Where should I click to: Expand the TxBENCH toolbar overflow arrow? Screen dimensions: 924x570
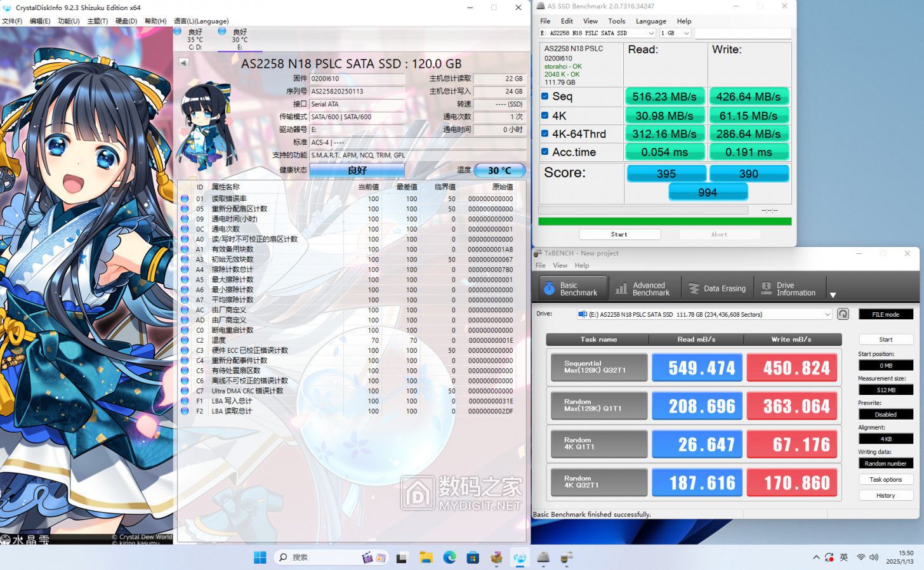pos(833,295)
